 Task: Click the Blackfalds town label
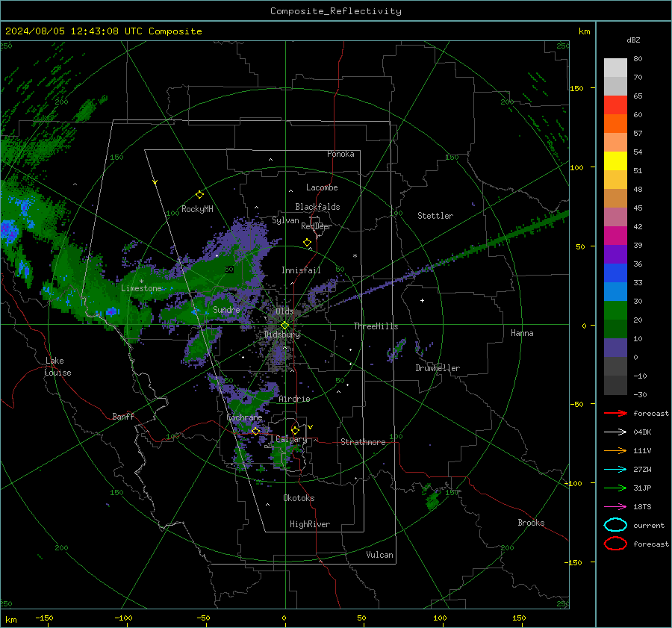click(x=317, y=207)
